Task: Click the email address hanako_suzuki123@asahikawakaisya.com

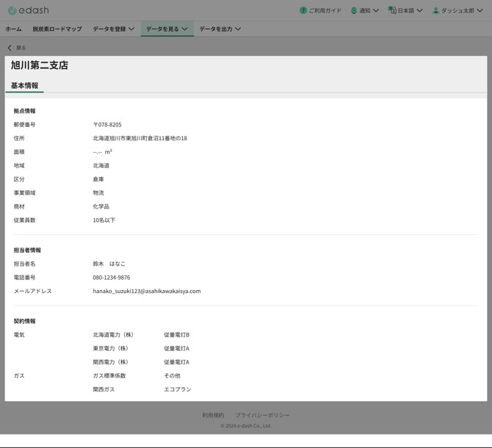Action: (x=146, y=291)
